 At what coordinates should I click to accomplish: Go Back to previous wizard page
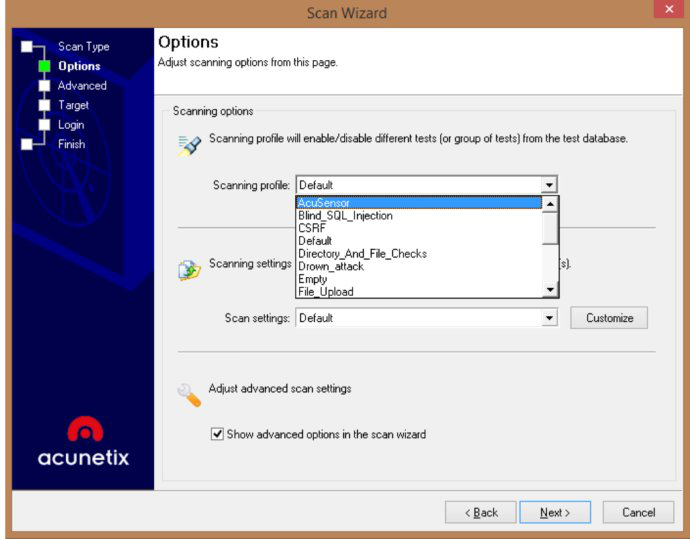pos(481,513)
